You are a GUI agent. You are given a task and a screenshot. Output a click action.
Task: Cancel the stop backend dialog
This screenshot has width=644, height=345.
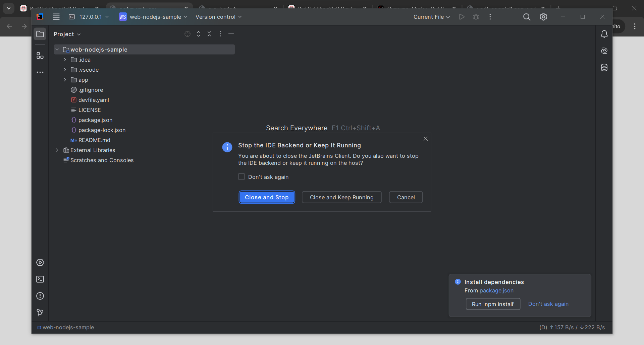coord(406,197)
